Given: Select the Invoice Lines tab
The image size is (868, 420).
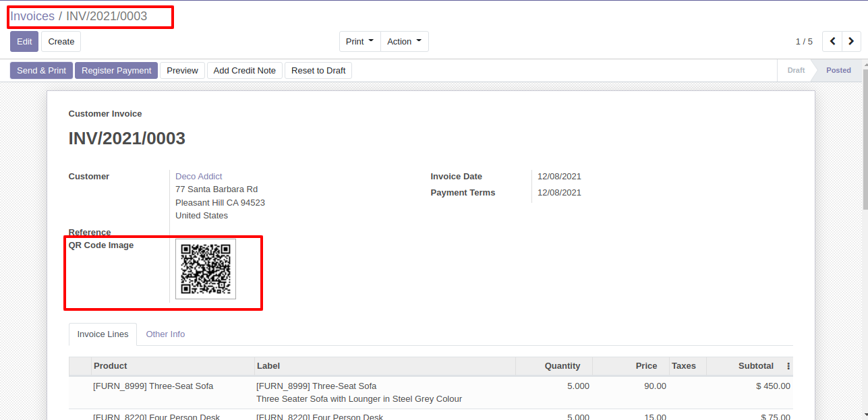Looking at the screenshot, I should [103, 334].
